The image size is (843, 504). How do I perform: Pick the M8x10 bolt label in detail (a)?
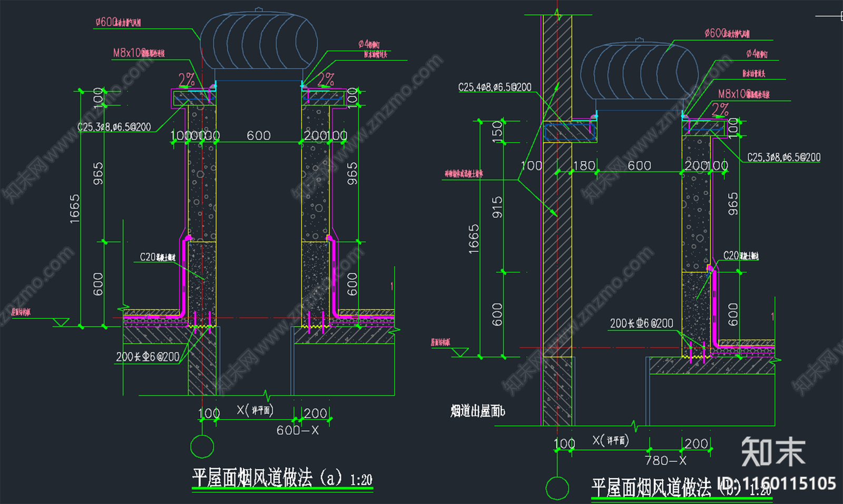(x=139, y=53)
